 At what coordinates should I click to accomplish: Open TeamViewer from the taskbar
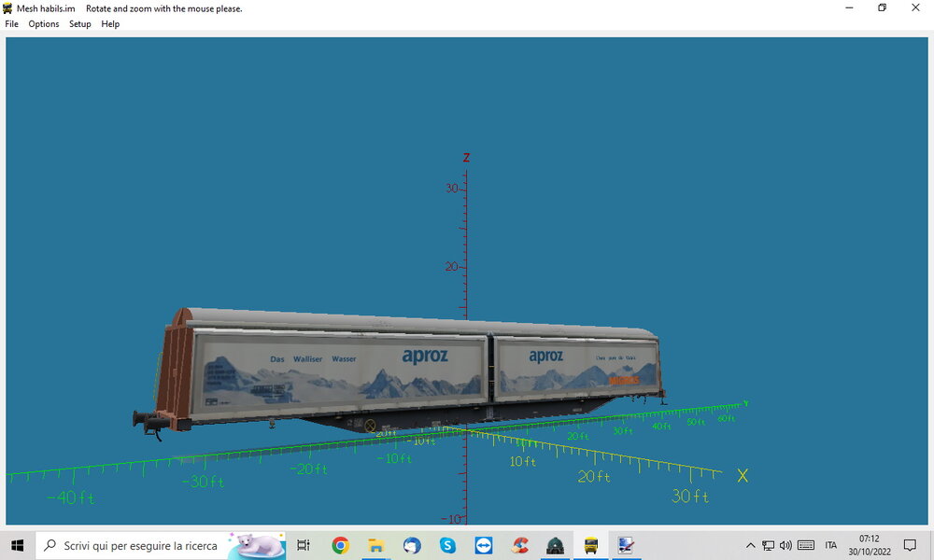483,545
